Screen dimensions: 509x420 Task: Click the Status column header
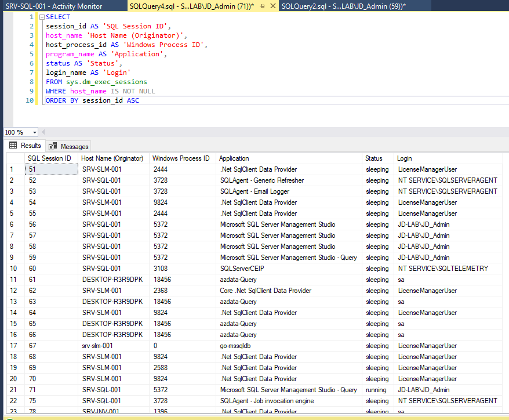click(373, 158)
